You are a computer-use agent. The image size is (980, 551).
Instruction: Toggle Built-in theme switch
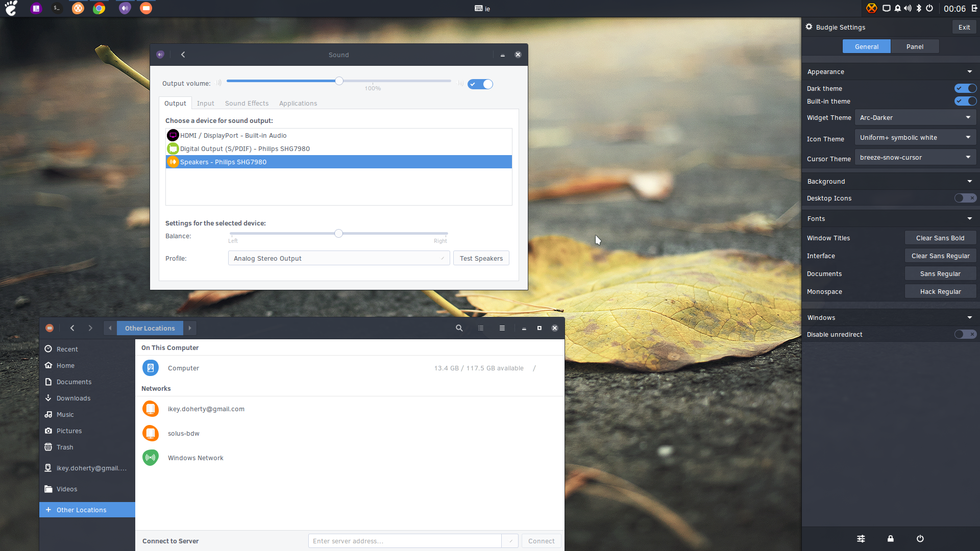pos(965,101)
